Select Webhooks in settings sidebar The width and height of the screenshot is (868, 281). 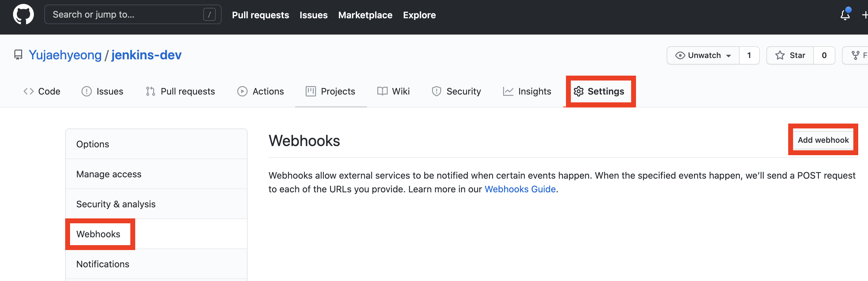pyautogui.click(x=156, y=234)
